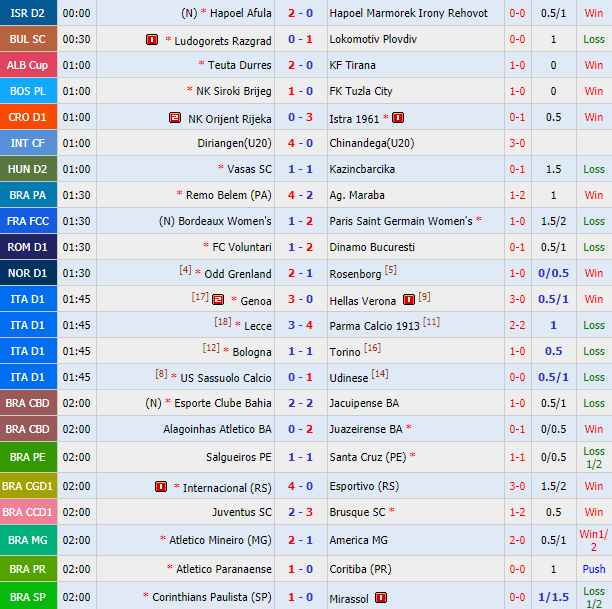
Task: Click the America MG team name
Action: tap(358, 540)
